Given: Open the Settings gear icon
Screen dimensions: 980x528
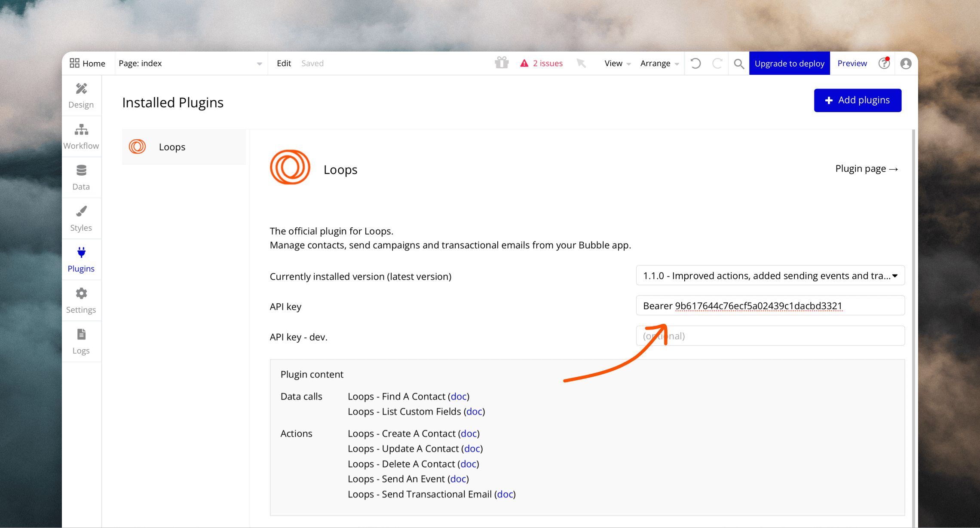Looking at the screenshot, I should (81, 293).
